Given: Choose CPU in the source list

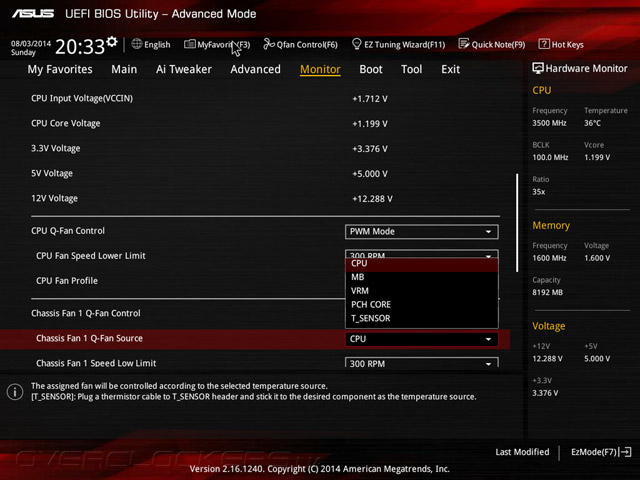Looking at the screenshot, I should 422,264.
